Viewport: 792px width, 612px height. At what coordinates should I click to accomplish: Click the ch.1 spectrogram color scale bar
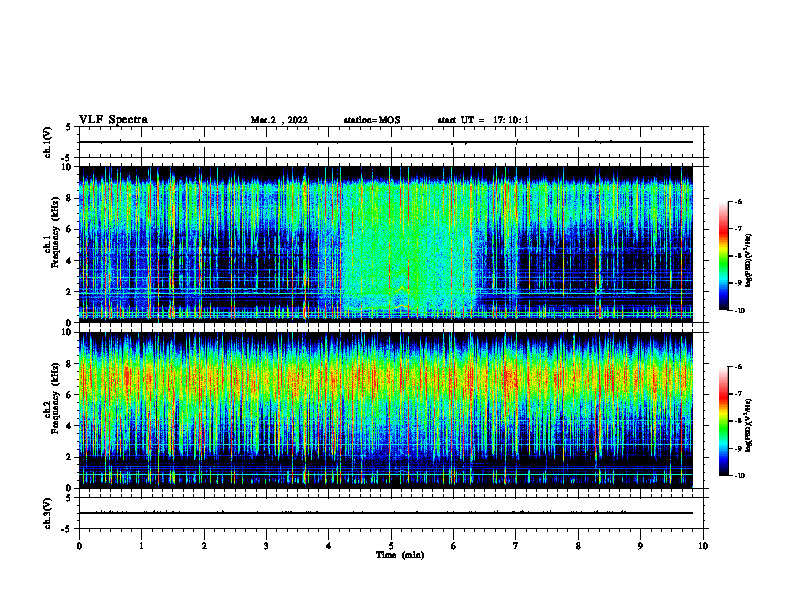(x=724, y=256)
